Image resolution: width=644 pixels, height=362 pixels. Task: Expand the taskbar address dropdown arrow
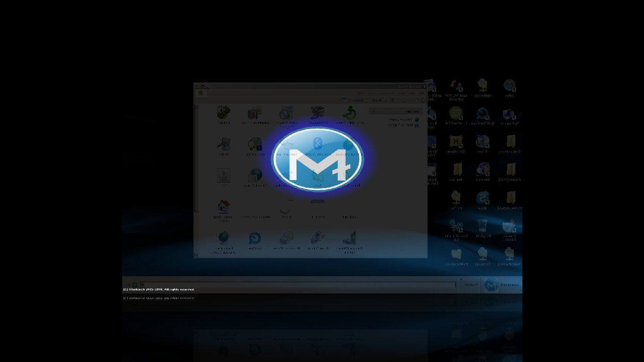(142, 285)
